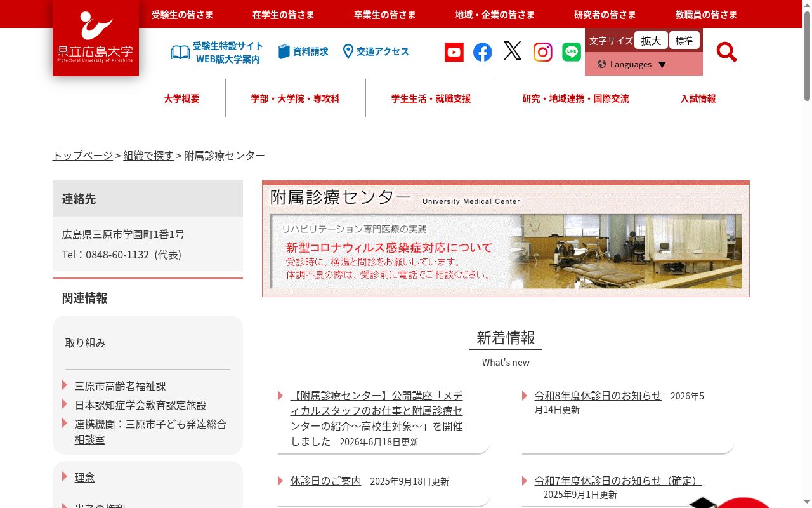Open the 日本認知症学会教育認定施設 link
812x508 pixels.
point(141,405)
